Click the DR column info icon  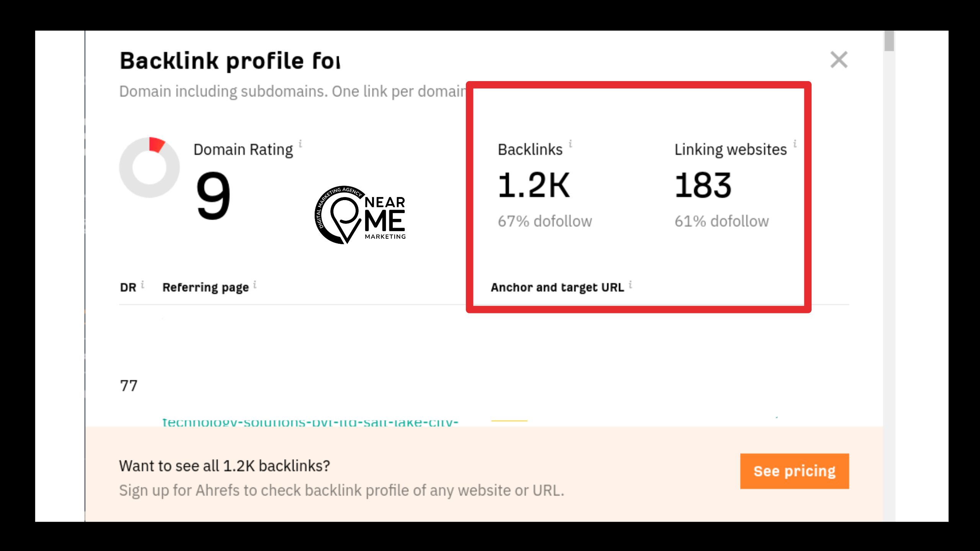(x=142, y=285)
